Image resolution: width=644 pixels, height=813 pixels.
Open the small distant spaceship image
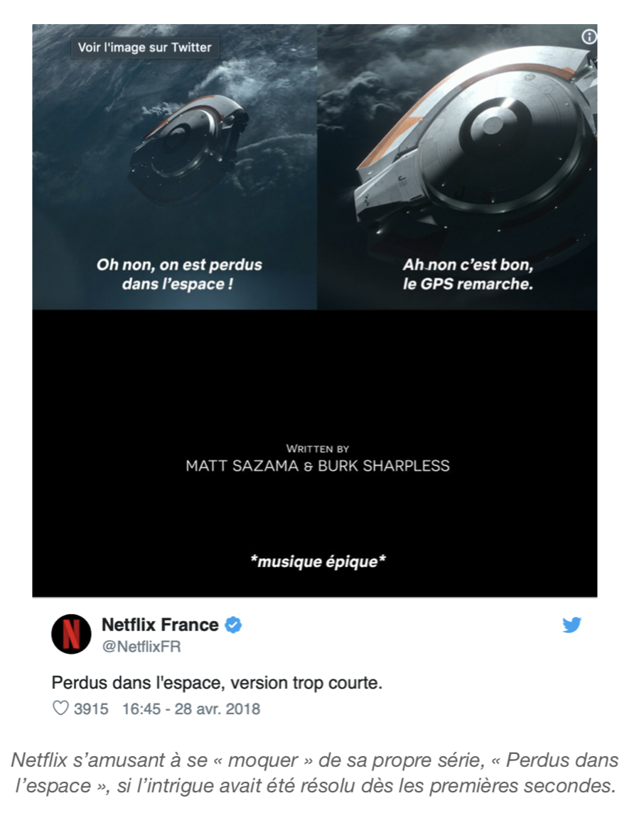click(175, 166)
